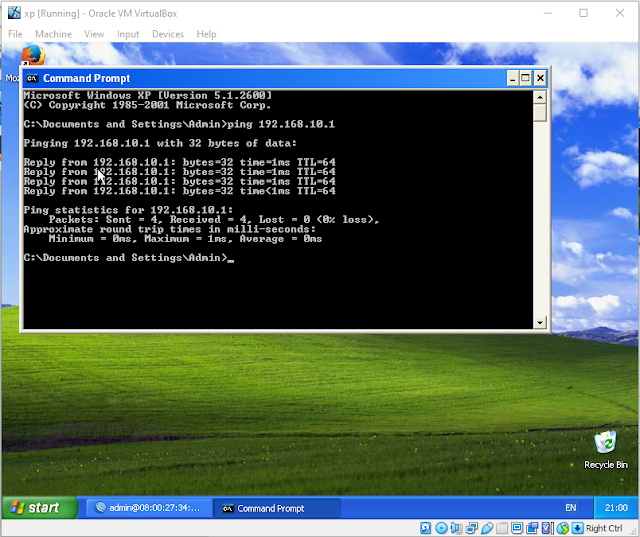The image size is (640, 537).
Task: Click 'Approximate round trip times' line
Action: (170, 229)
